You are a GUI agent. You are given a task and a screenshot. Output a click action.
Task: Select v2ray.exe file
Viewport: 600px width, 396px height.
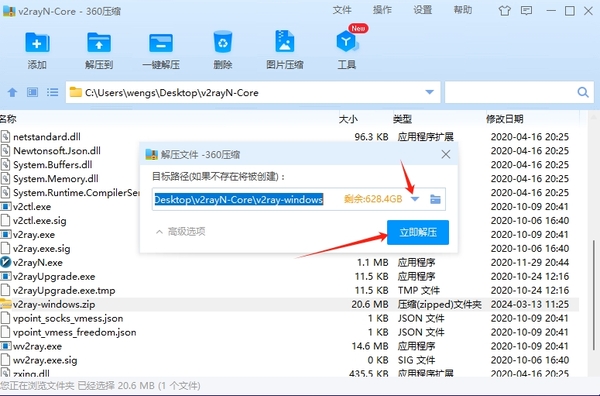(34, 235)
